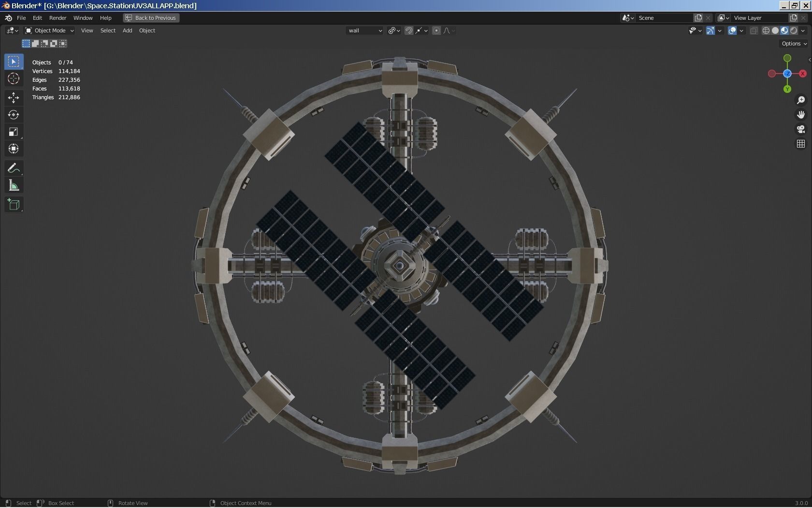Choose the Rotate tool
This screenshot has width=812, height=508.
(14, 115)
